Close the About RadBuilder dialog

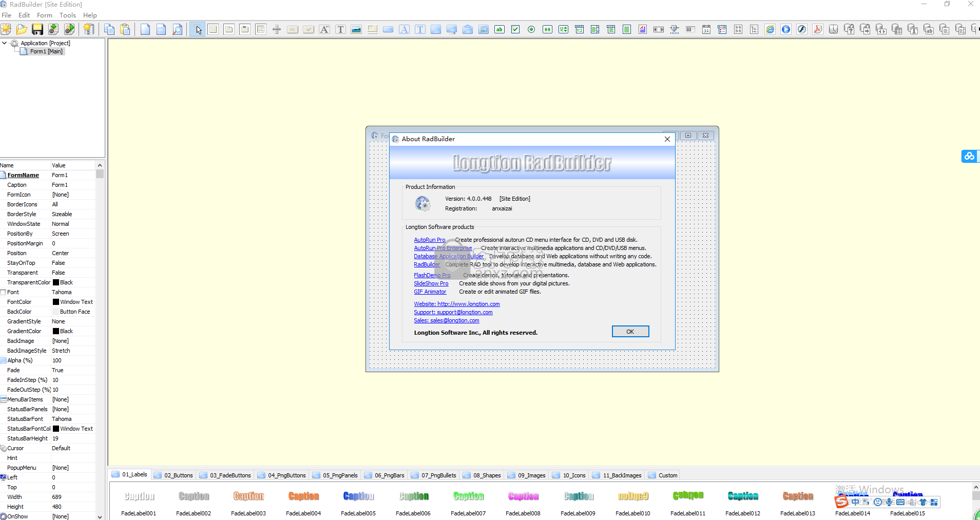pyautogui.click(x=667, y=139)
